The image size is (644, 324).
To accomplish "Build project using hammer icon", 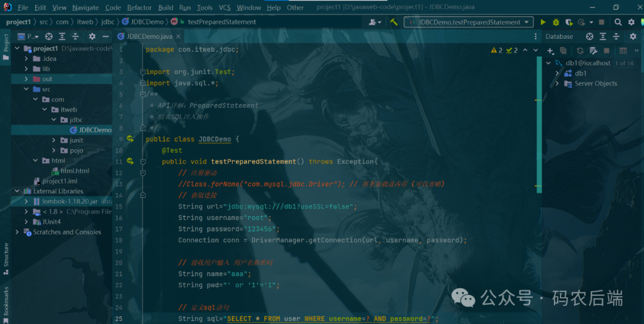I will (x=394, y=22).
